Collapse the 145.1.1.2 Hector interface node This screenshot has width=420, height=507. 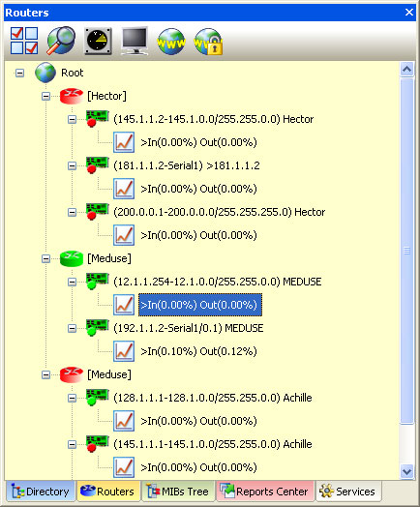tap(73, 120)
